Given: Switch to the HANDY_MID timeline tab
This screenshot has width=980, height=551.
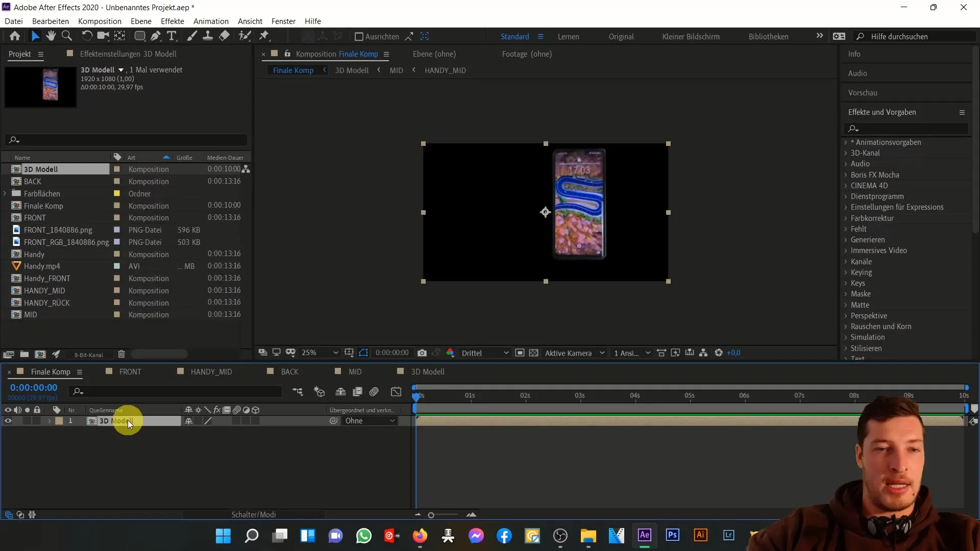Looking at the screenshot, I should (x=211, y=372).
